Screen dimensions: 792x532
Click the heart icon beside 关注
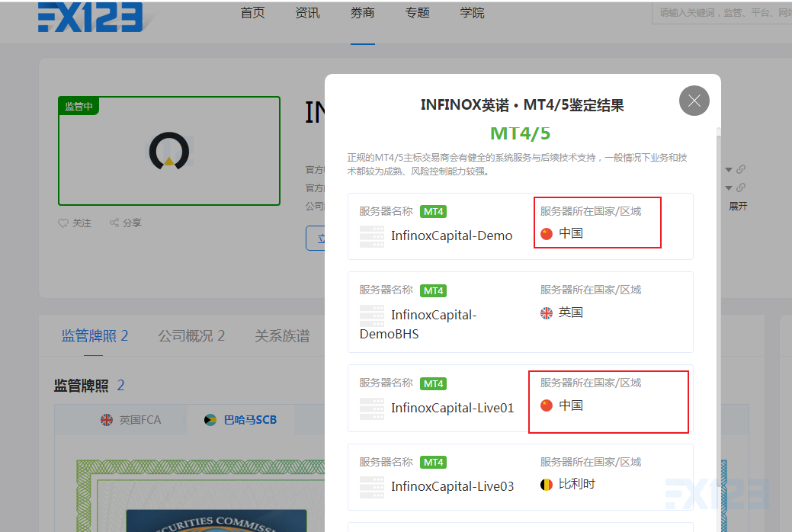(x=63, y=223)
